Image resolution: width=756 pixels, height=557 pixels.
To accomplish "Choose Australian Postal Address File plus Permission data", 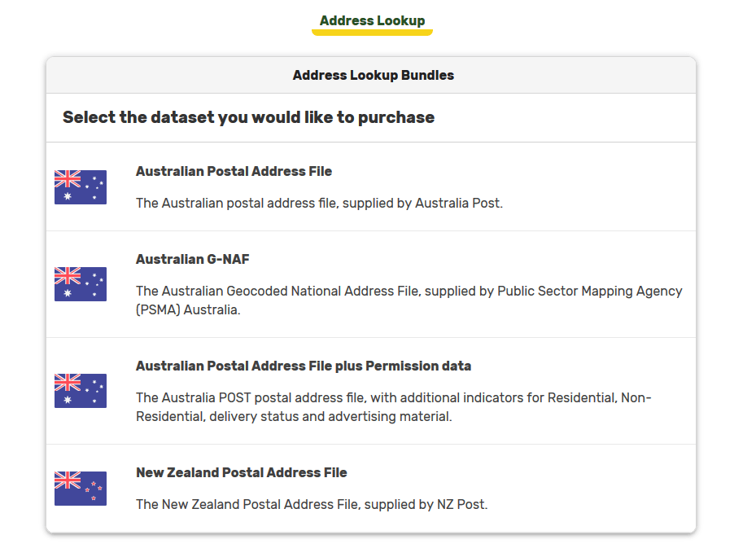I will [x=304, y=366].
